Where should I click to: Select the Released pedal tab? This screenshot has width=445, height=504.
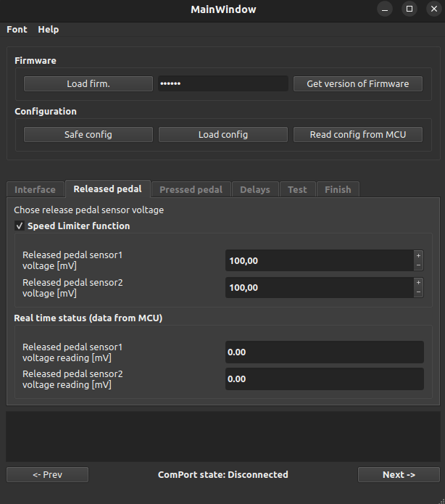click(108, 189)
